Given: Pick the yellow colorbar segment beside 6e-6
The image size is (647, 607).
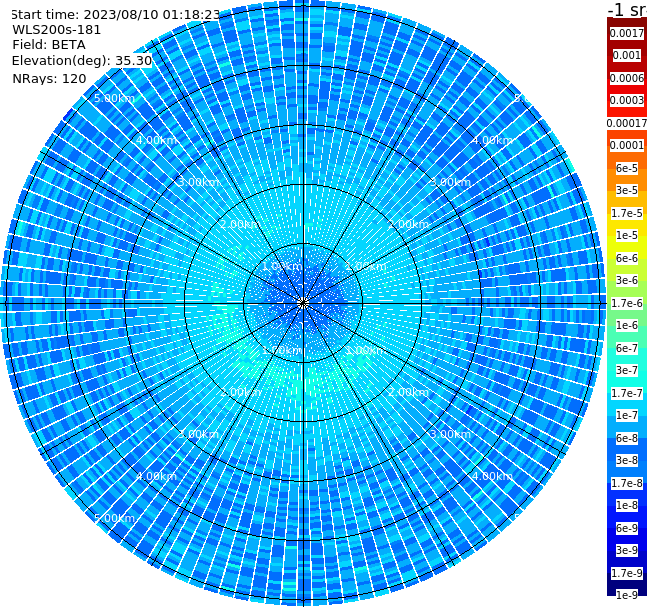Looking at the screenshot, I should (627, 248).
